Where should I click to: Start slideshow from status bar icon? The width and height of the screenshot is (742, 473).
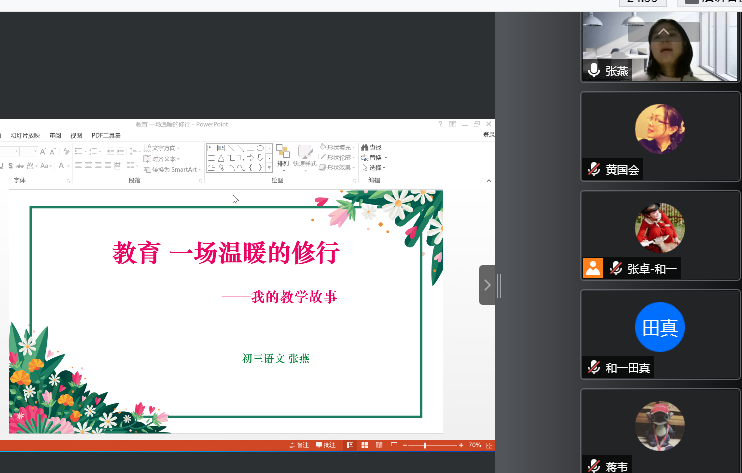pyautogui.click(x=392, y=444)
